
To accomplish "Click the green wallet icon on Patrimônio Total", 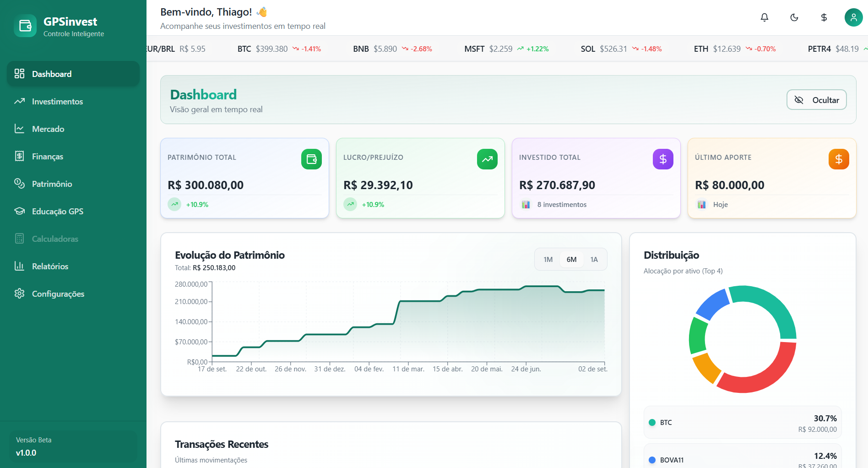I will pos(311,159).
